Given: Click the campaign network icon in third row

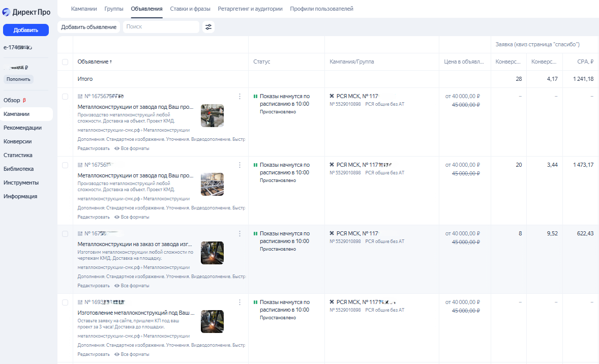Looking at the screenshot, I should pos(332,233).
